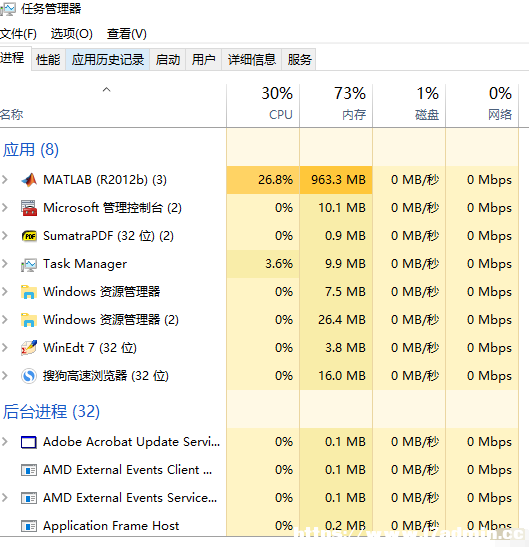Viewport: 529px width, 547px height.
Task: Expand the 搜狗高速浏览器 process entry
Action: click(x=5, y=376)
